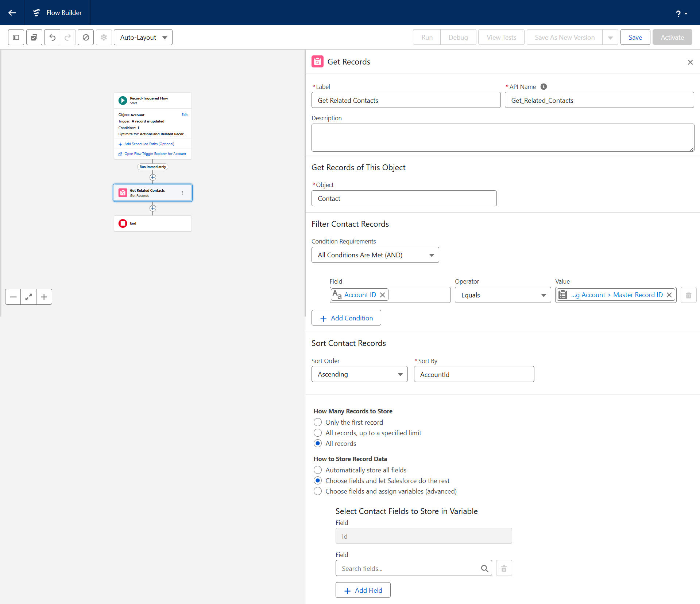The image size is (700, 604).
Task: Click the API Name info icon
Action: click(x=544, y=86)
